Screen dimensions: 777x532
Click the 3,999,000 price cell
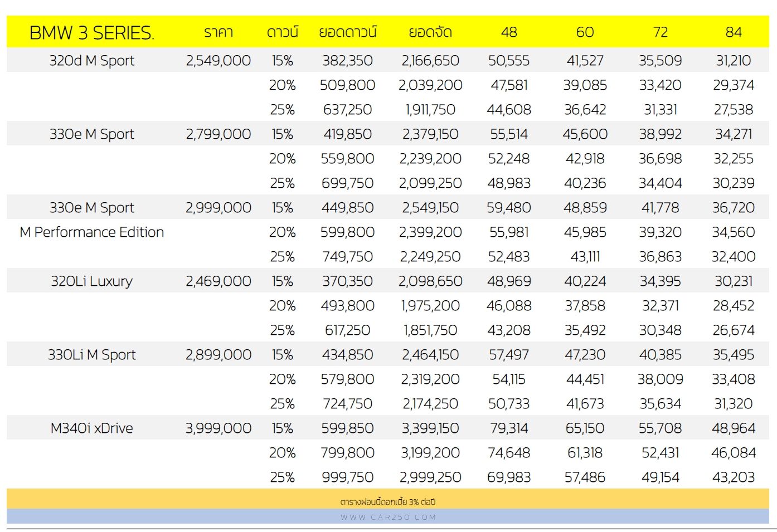click(218, 428)
